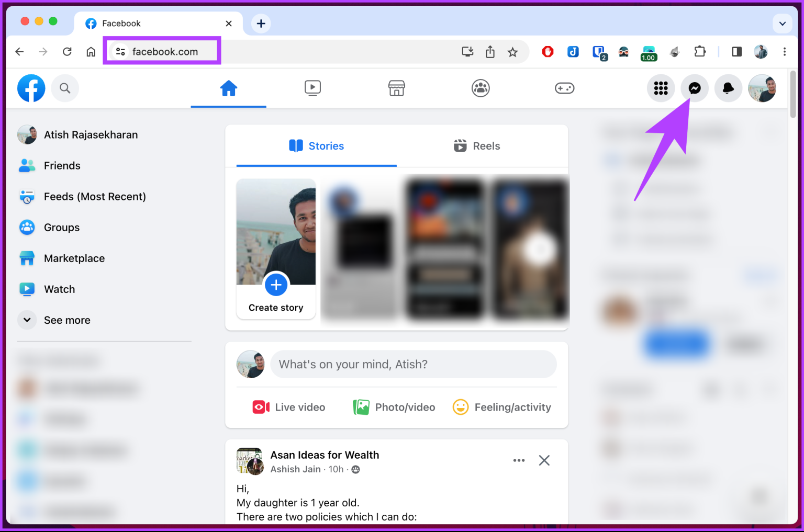Open Groups from the top navigation

(481, 88)
